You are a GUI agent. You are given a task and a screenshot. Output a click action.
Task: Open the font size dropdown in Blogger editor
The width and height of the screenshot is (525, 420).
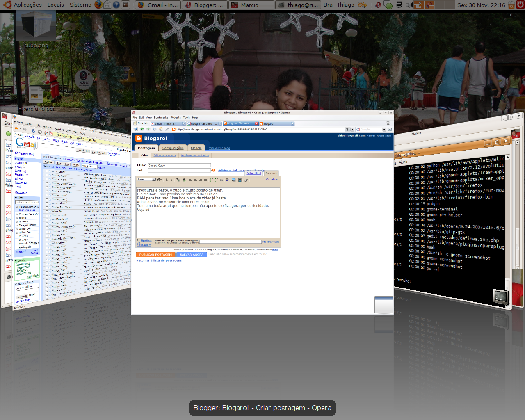click(160, 180)
